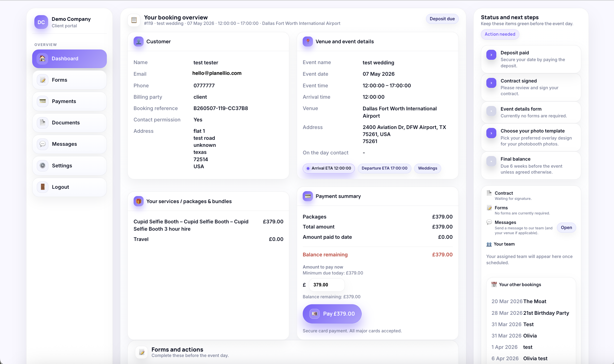The image size is (614, 364).
Task: Open the Contract signed step title
Action: coord(519,81)
